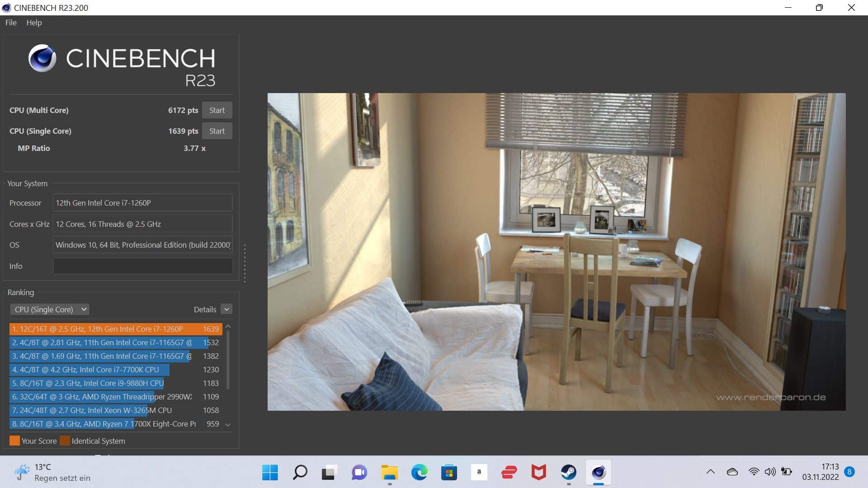Open the File menu
The image size is (868, 488).
pos(11,23)
